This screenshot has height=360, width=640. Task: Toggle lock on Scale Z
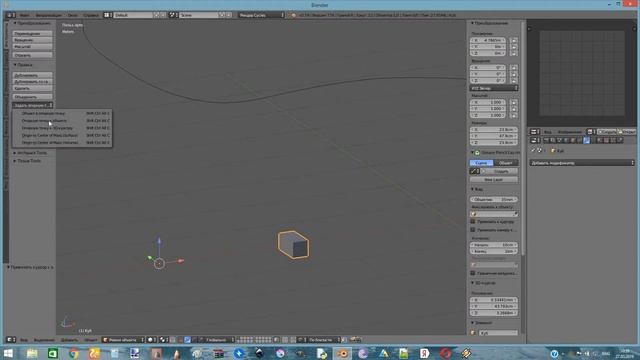click(x=514, y=116)
